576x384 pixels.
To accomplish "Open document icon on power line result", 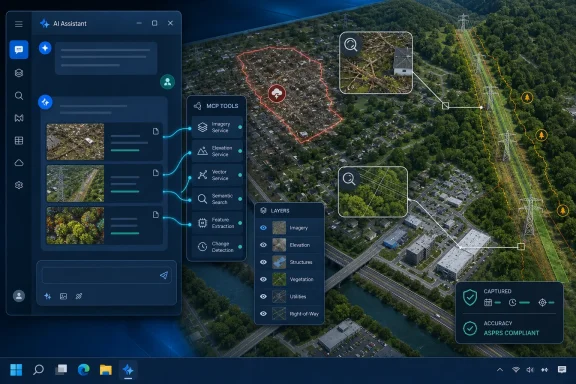I will (156, 173).
